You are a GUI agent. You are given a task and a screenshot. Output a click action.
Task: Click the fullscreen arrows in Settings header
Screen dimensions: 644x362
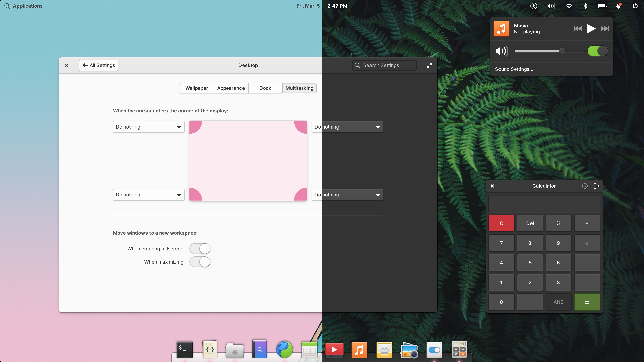coord(429,65)
